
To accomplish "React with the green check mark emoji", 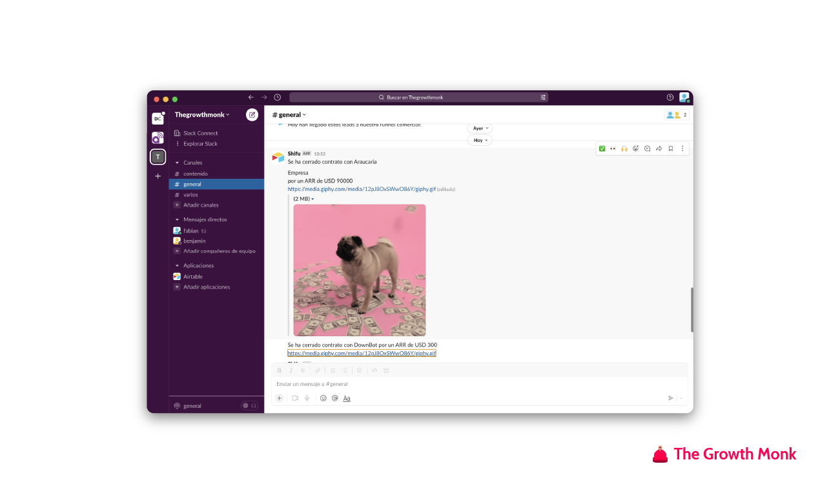I will [602, 148].
